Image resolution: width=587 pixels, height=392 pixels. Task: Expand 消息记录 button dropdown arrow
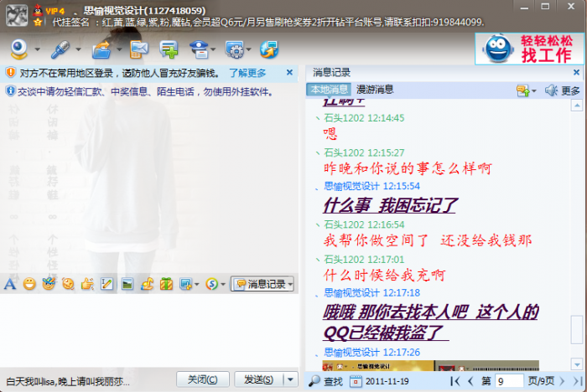coord(290,284)
